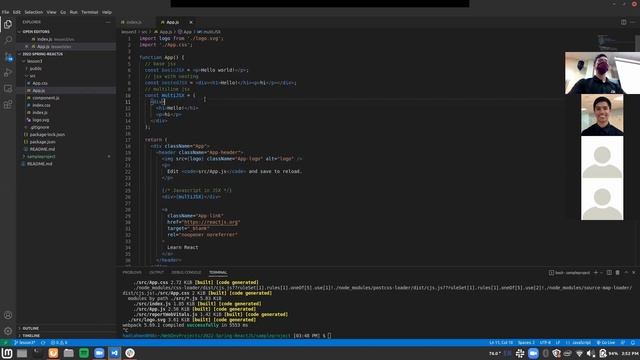Click the Zoom icon in system tray
Screen dimensions: 640x360
pos(533,353)
